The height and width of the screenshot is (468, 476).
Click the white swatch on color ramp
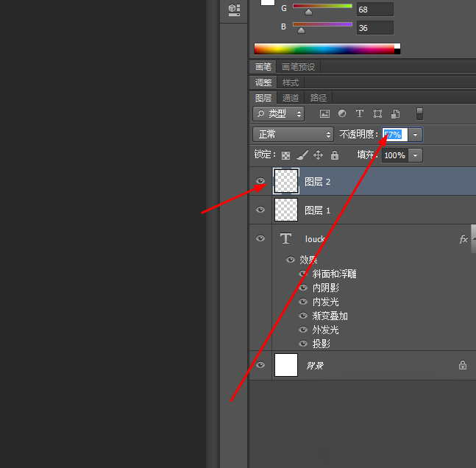pos(397,46)
